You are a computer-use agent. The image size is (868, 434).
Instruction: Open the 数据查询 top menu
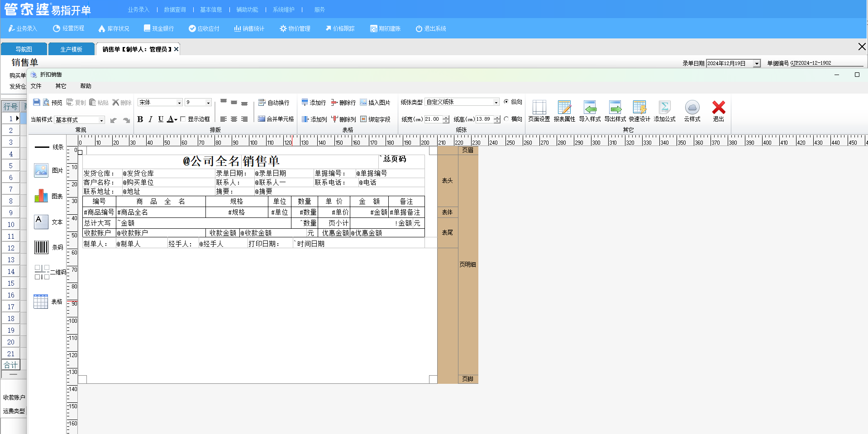coord(175,9)
